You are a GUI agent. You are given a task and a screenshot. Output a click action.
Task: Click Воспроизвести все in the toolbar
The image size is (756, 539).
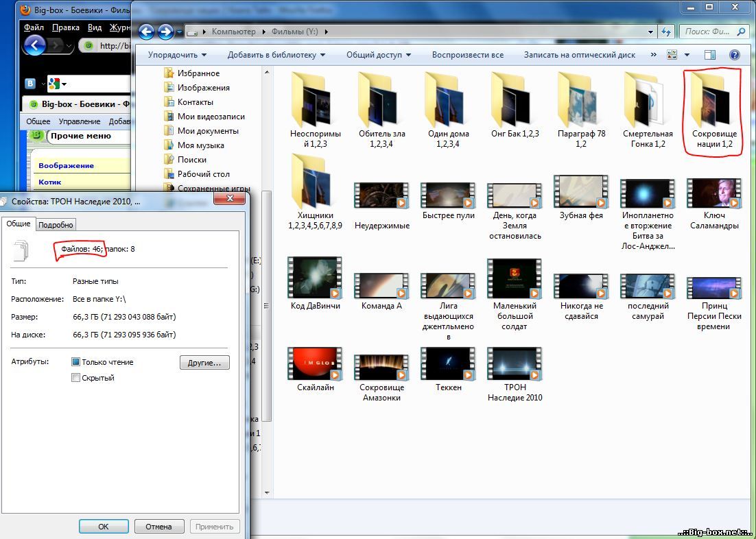[468, 55]
